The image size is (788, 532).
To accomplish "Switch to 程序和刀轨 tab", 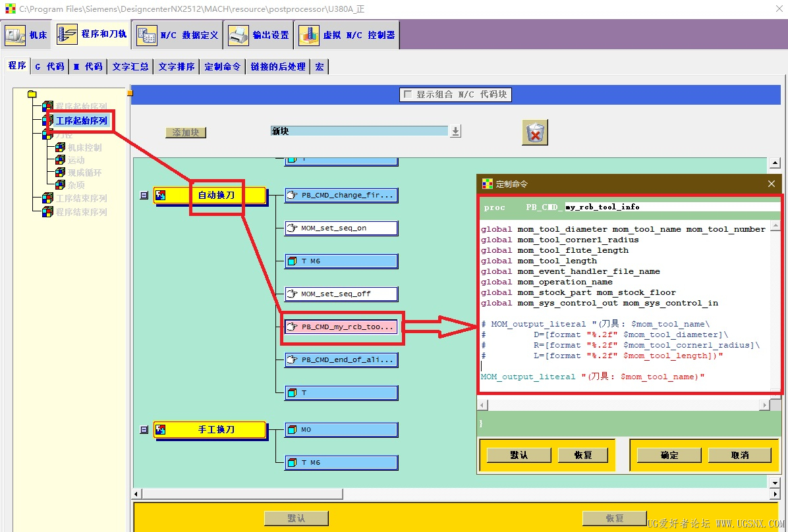I will click(x=92, y=34).
